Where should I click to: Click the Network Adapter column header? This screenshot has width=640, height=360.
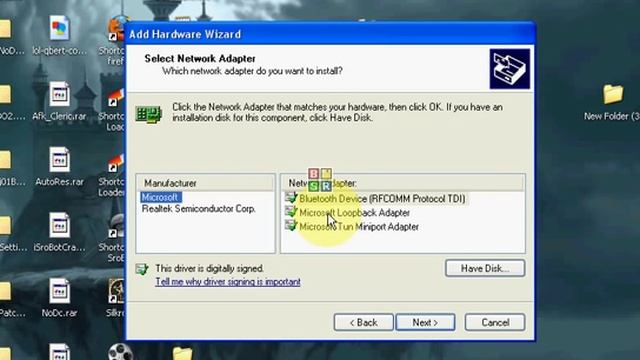402,183
